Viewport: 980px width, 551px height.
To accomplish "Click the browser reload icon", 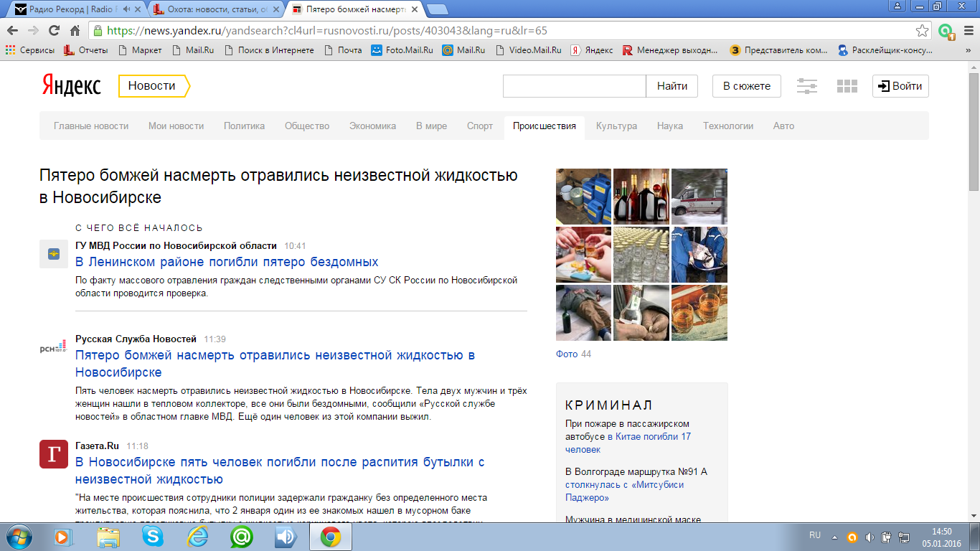I will pyautogui.click(x=54, y=31).
